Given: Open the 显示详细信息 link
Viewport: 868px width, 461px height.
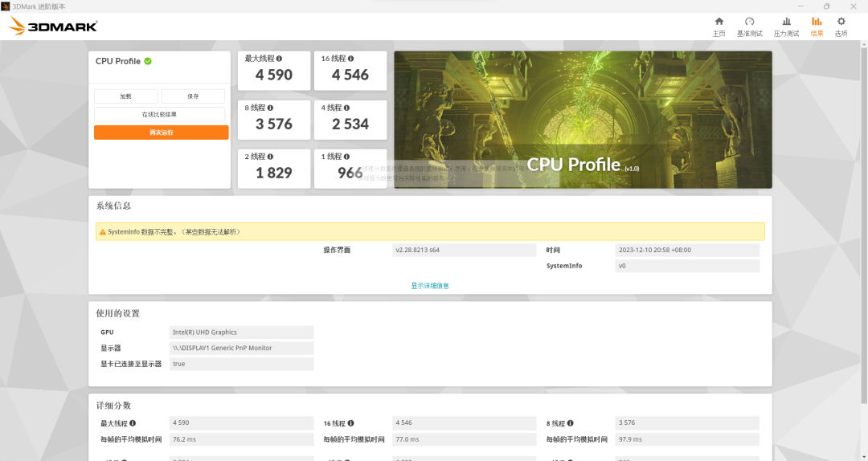Looking at the screenshot, I should tap(430, 286).
